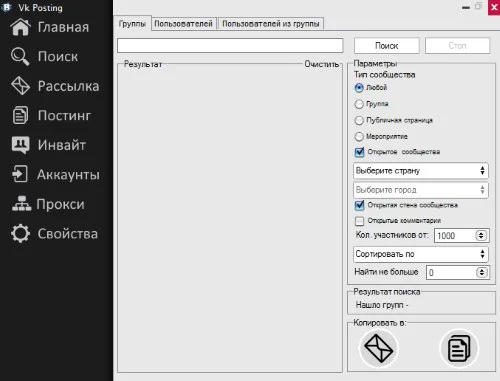Open the Рассылка section label
This screenshot has height=381, width=500.
point(68,86)
